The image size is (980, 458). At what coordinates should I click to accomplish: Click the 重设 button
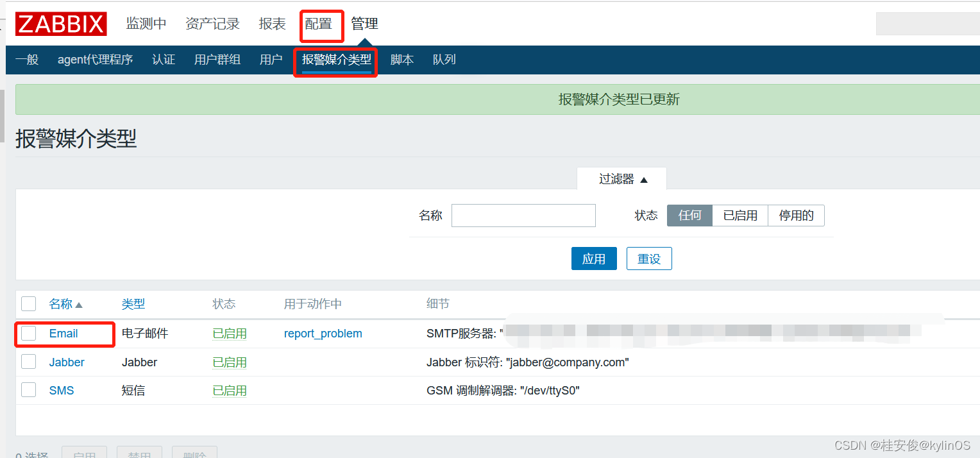click(649, 259)
